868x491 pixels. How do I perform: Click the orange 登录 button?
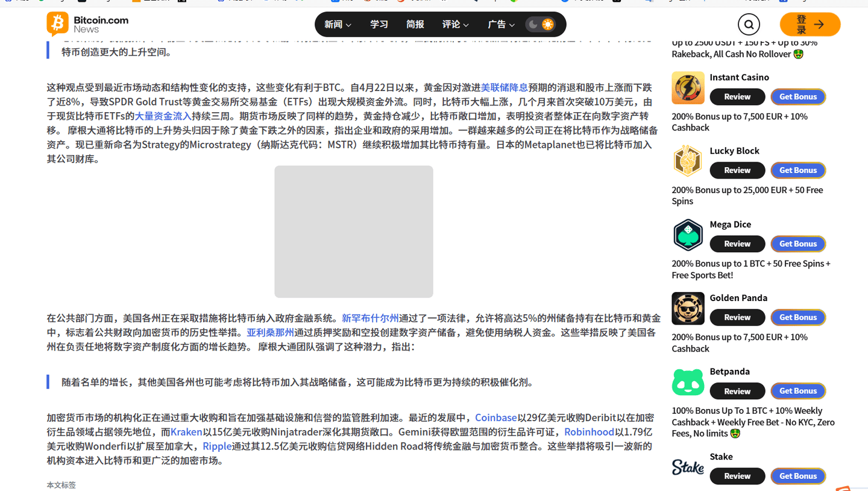point(810,25)
